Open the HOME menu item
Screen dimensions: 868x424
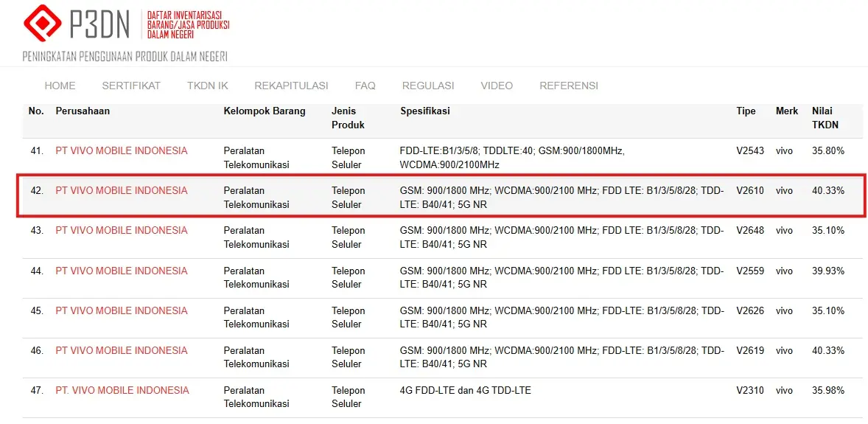point(60,86)
